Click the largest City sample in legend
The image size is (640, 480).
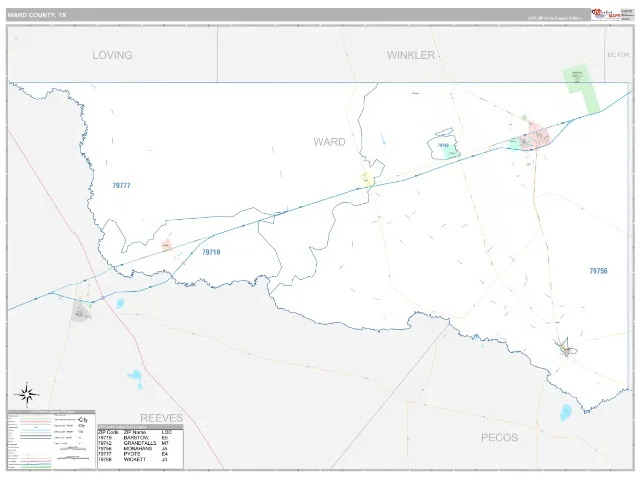[83, 419]
